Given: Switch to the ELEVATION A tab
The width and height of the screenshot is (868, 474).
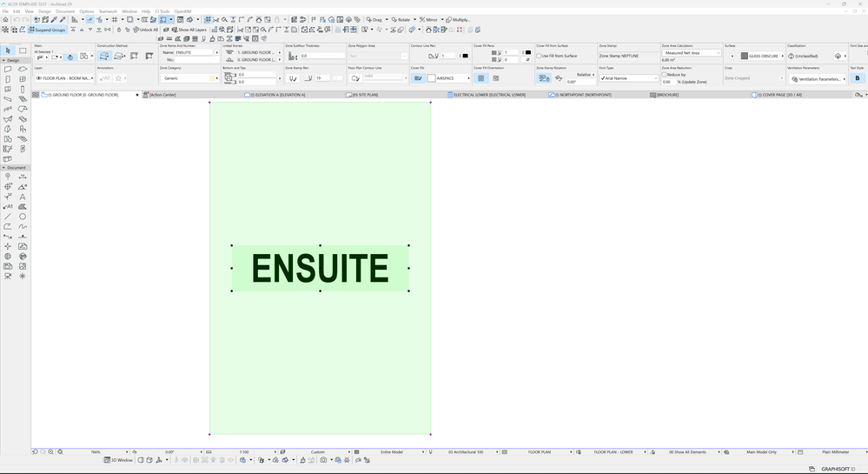Looking at the screenshot, I should tap(275, 95).
